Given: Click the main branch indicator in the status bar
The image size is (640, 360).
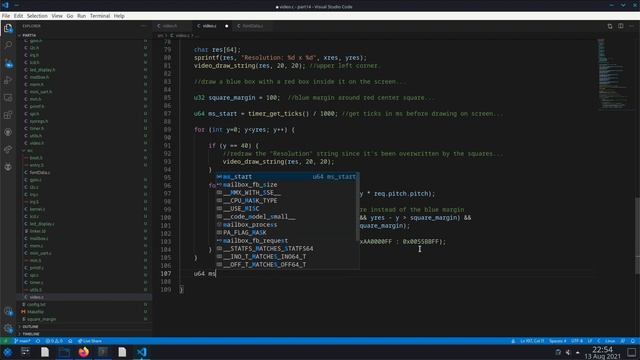Looking at the screenshot, I should coord(22,341).
